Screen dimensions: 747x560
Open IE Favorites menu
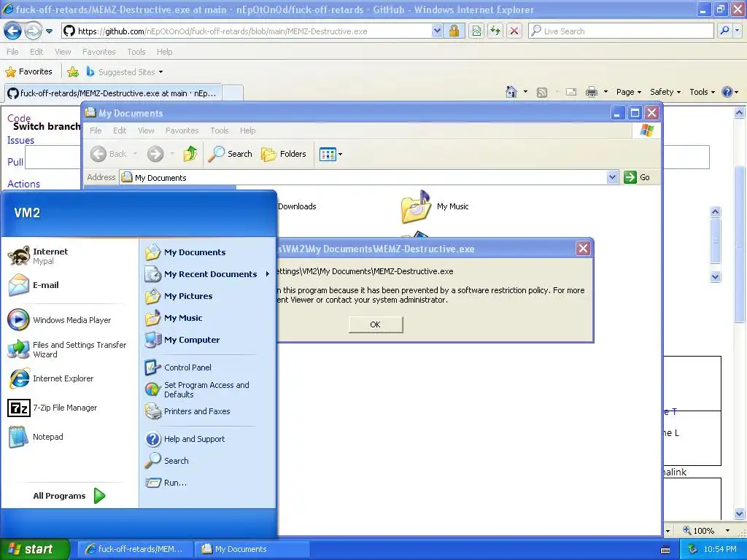pos(98,52)
